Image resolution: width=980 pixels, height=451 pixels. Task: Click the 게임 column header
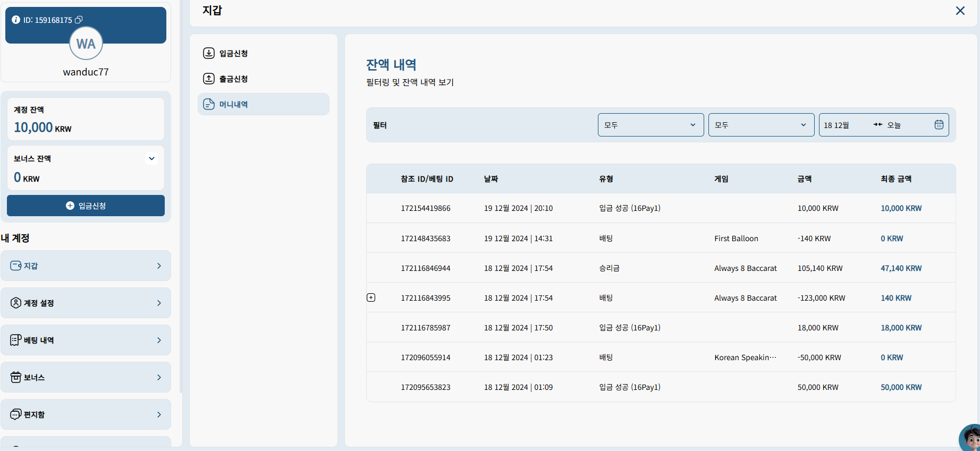[x=721, y=179]
